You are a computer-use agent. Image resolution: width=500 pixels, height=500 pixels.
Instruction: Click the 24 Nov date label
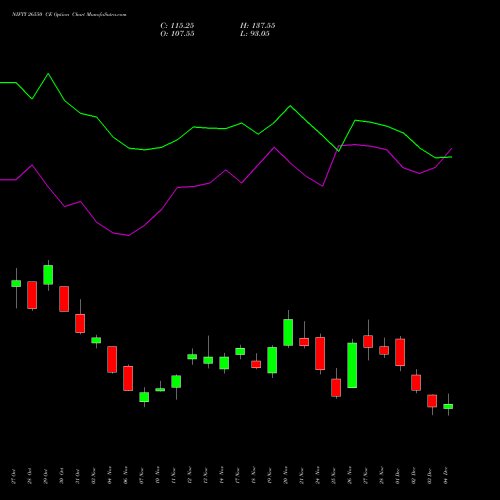(318, 475)
